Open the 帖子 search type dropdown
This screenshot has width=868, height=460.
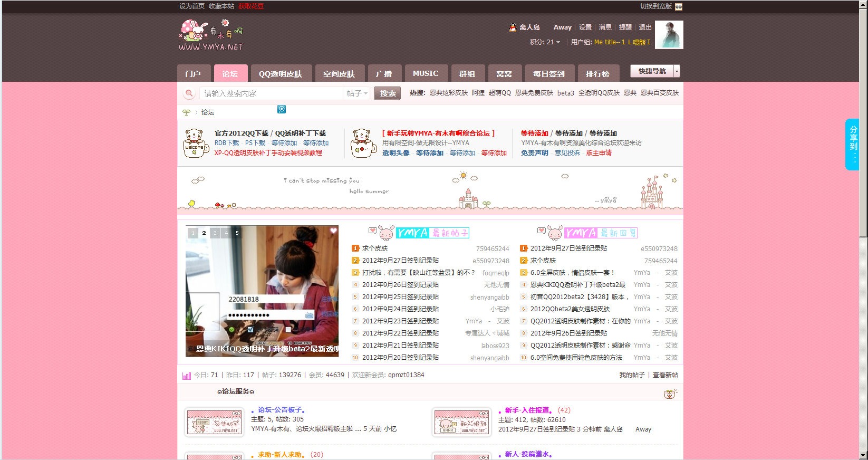(x=357, y=93)
